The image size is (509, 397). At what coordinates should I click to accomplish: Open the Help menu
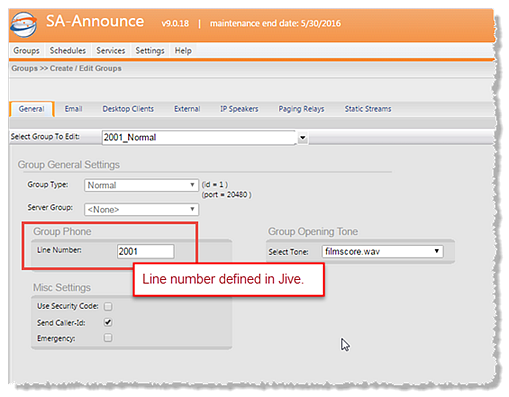point(183,51)
